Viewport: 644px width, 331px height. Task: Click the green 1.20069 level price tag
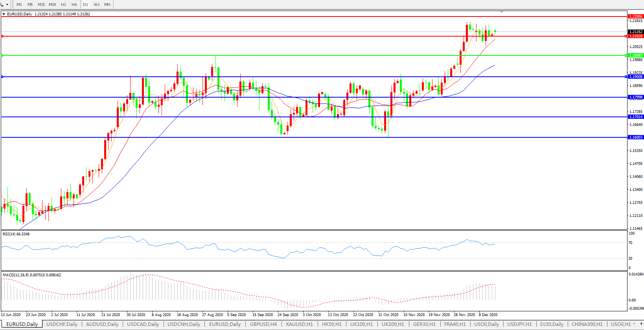point(636,55)
